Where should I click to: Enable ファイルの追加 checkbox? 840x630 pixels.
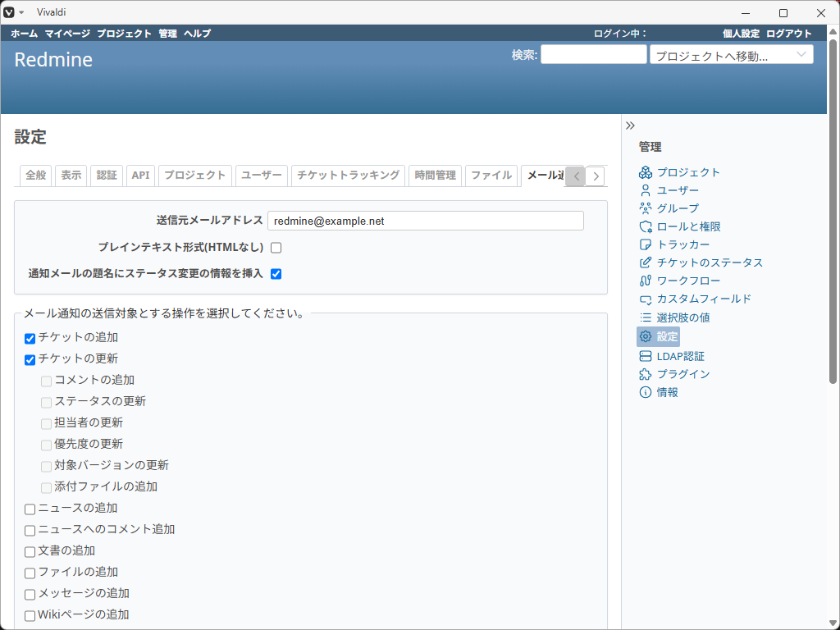click(x=30, y=573)
